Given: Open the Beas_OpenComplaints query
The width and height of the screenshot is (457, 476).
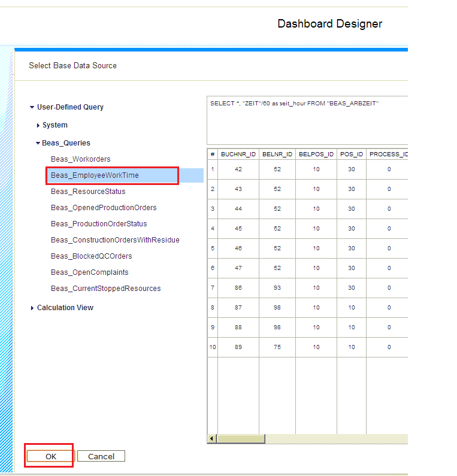Looking at the screenshot, I should pyautogui.click(x=89, y=272).
